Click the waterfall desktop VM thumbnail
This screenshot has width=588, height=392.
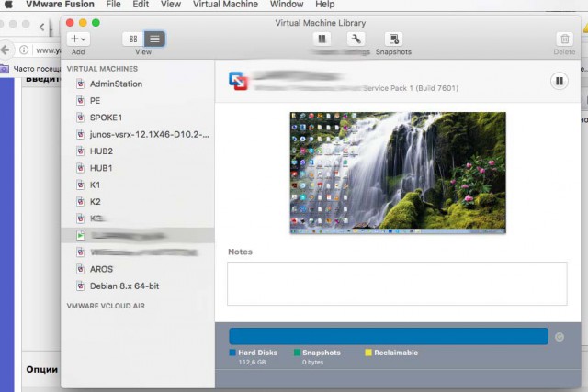(x=398, y=173)
